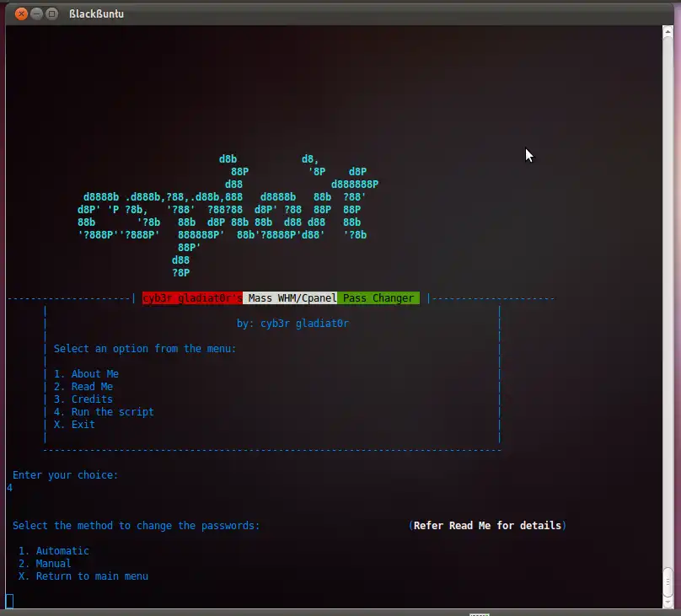Viewport: 681px width, 616px height.
Task: Click the scrollbar down arrow
Action: (668, 603)
